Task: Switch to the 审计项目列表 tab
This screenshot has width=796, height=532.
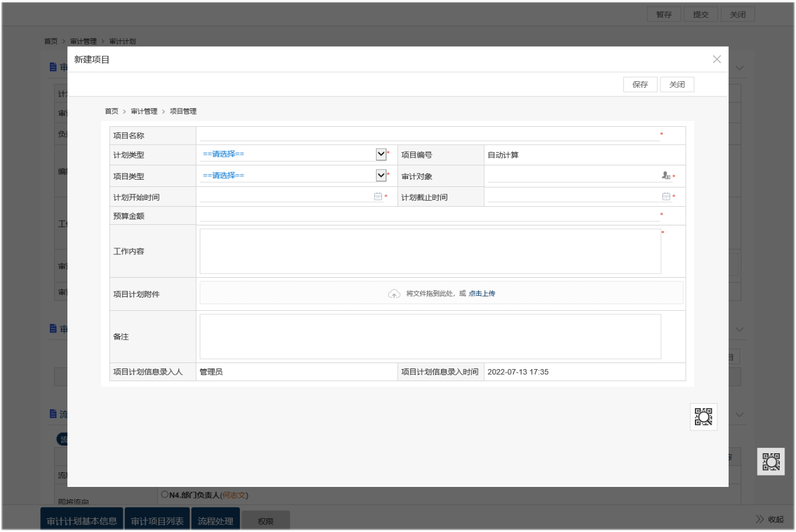Action: [x=158, y=521]
